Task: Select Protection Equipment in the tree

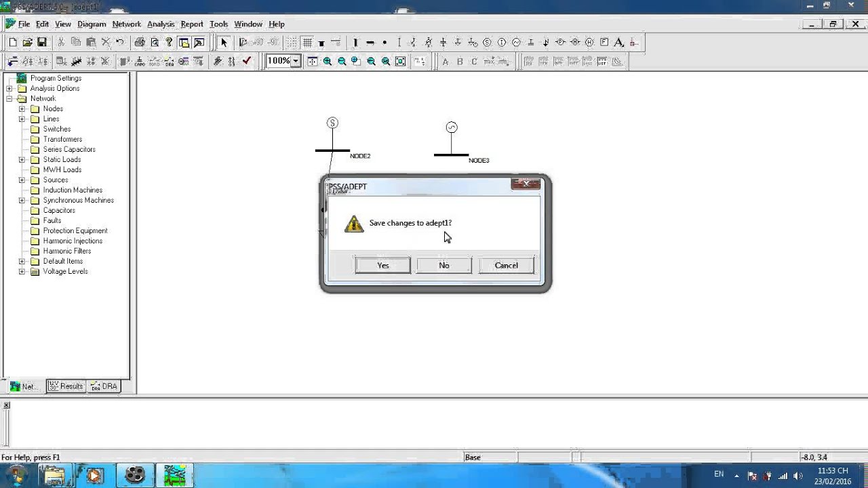Action: [75, 230]
